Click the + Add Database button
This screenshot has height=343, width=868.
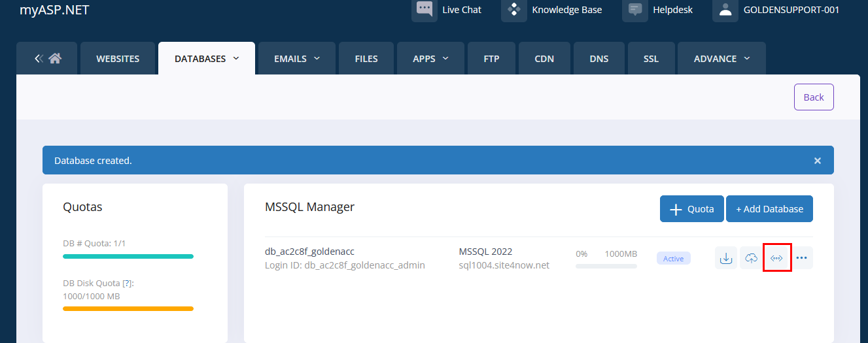pos(769,209)
